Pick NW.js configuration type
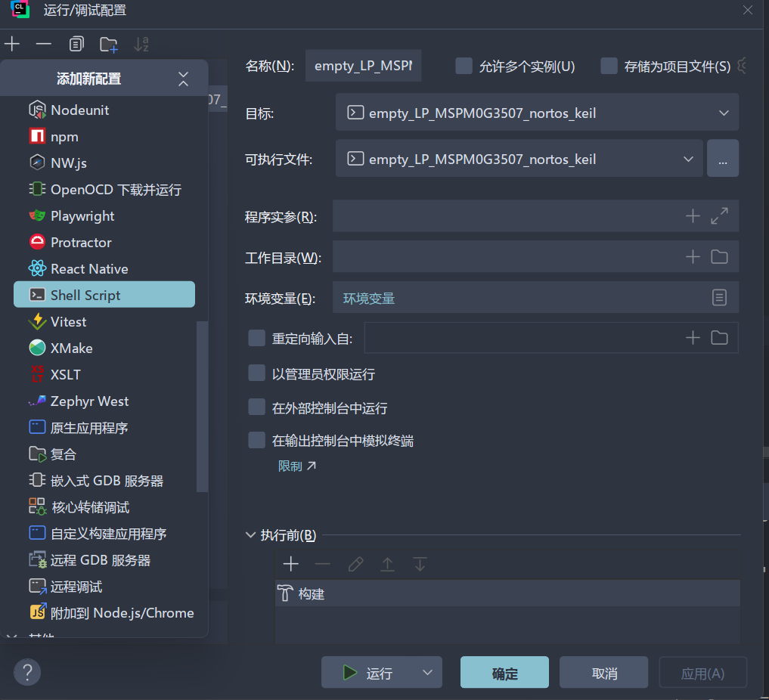The image size is (769, 700). click(x=104, y=163)
